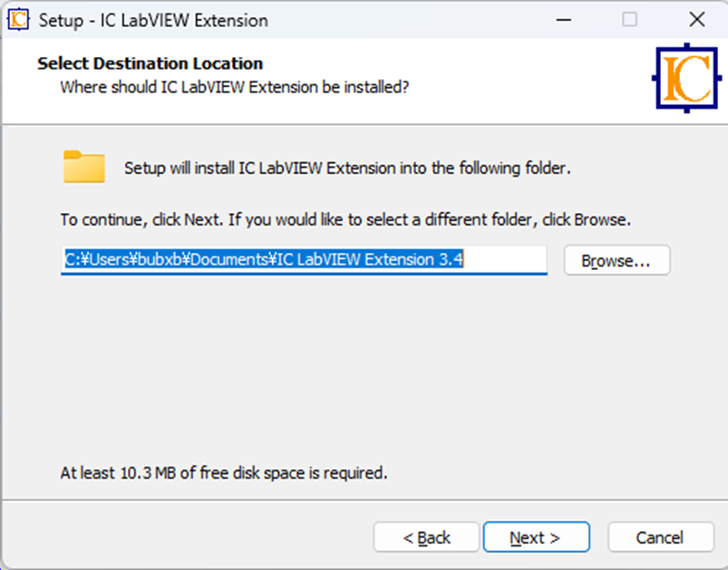The width and height of the screenshot is (728, 570).
Task: Click the yellow folder icon
Action: coord(83,168)
